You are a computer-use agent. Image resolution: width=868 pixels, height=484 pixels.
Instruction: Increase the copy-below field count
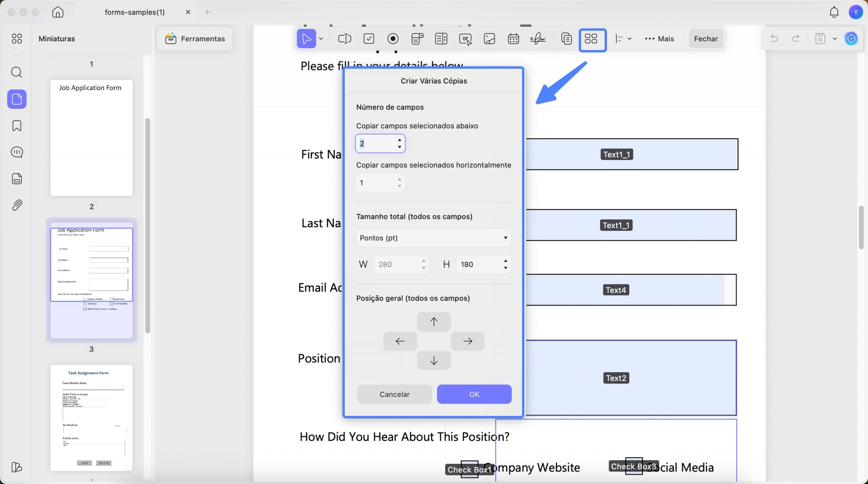399,140
